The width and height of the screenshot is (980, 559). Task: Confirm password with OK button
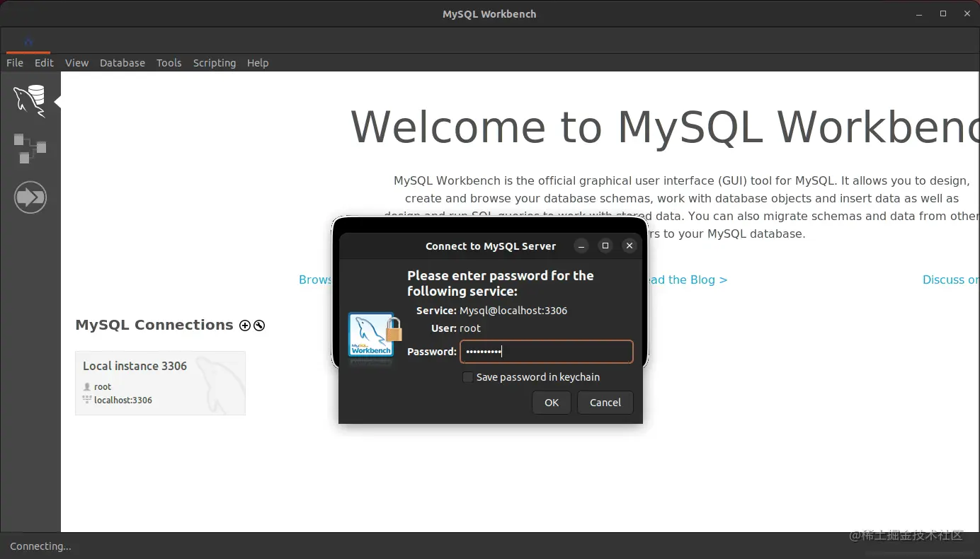coord(552,403)
